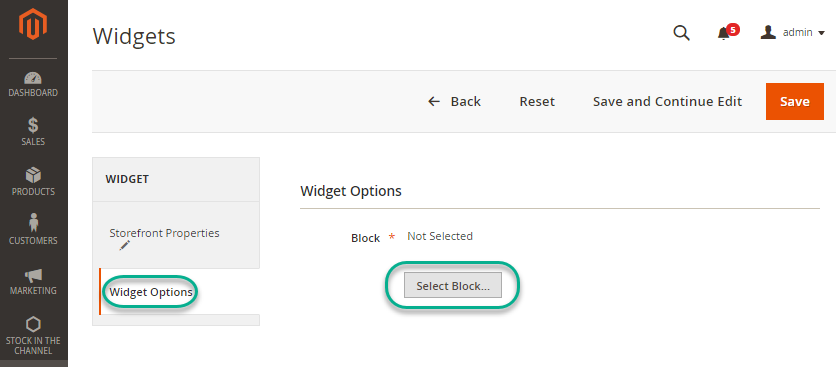Viewport: 836px width, 367px height.
Task: Click the Reset button
Action: 537,101
